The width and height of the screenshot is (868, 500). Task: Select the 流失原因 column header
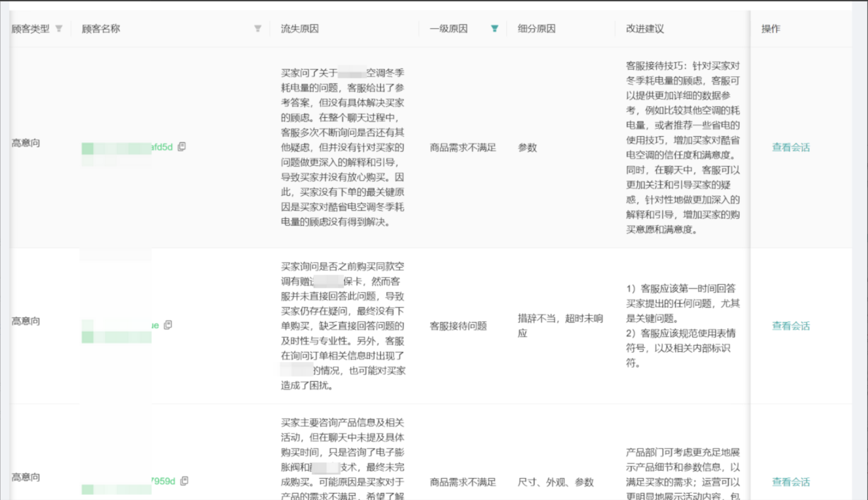[300, 29]
